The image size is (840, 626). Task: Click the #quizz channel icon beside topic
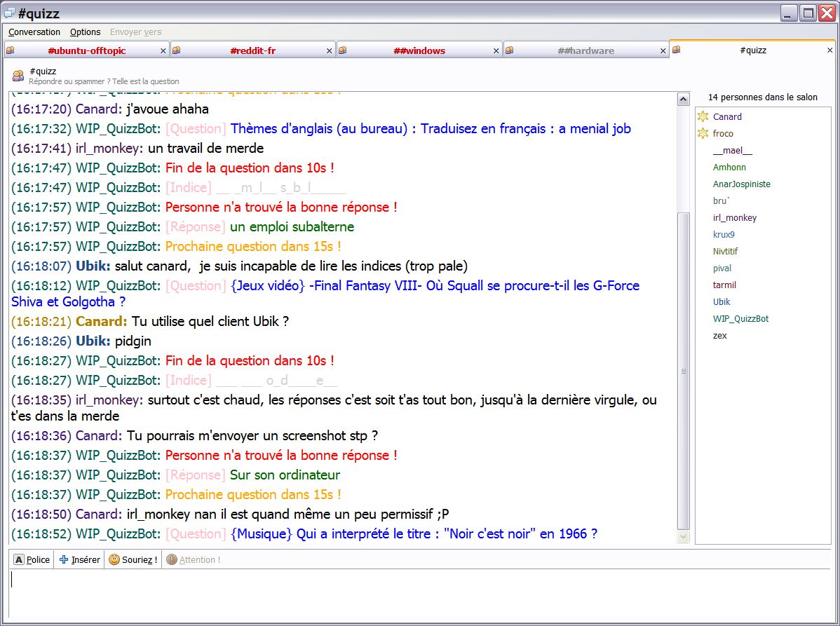(18, 76)
